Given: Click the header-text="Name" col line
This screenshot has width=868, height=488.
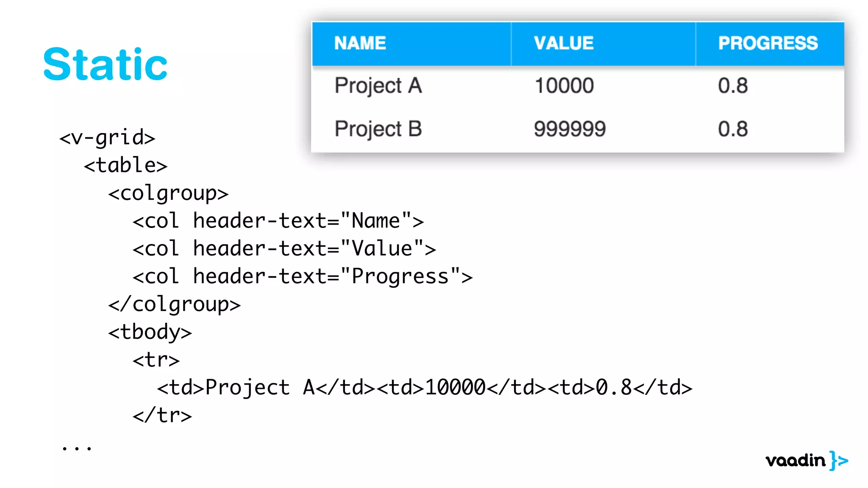Looking at the screenshot, I should tap(278, 221).
